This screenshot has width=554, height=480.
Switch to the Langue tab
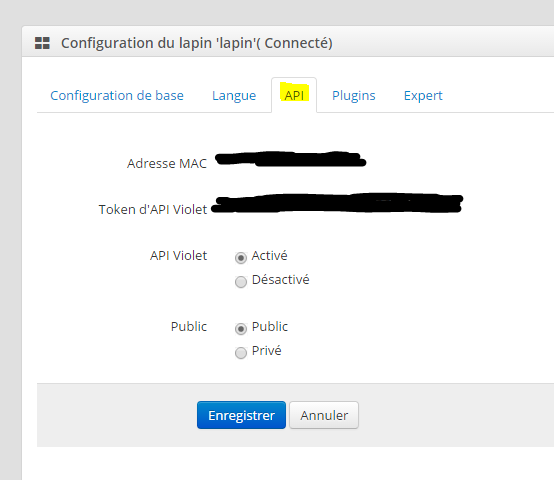[x=234, y=95]
